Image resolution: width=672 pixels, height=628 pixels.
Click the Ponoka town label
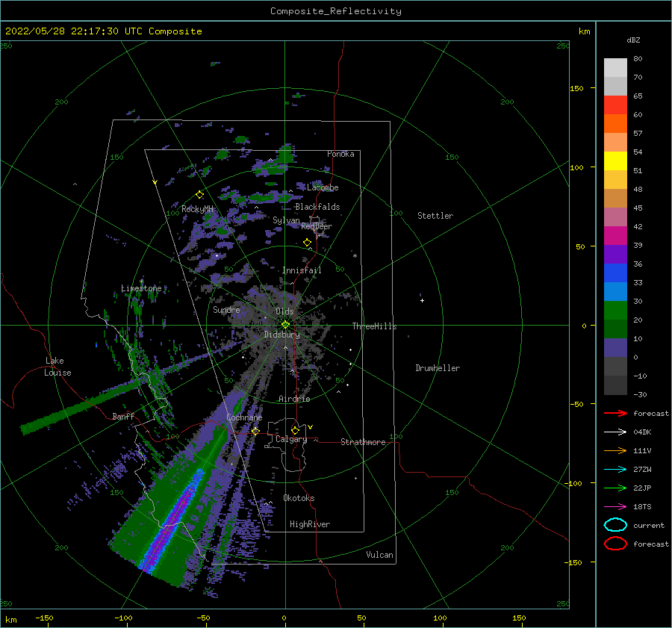click(x=340, y=154)
